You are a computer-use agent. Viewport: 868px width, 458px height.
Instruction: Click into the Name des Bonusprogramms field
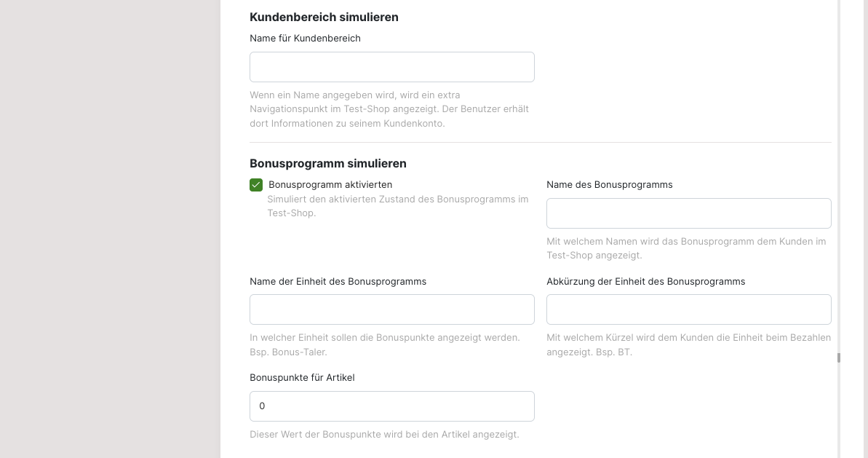688,213
